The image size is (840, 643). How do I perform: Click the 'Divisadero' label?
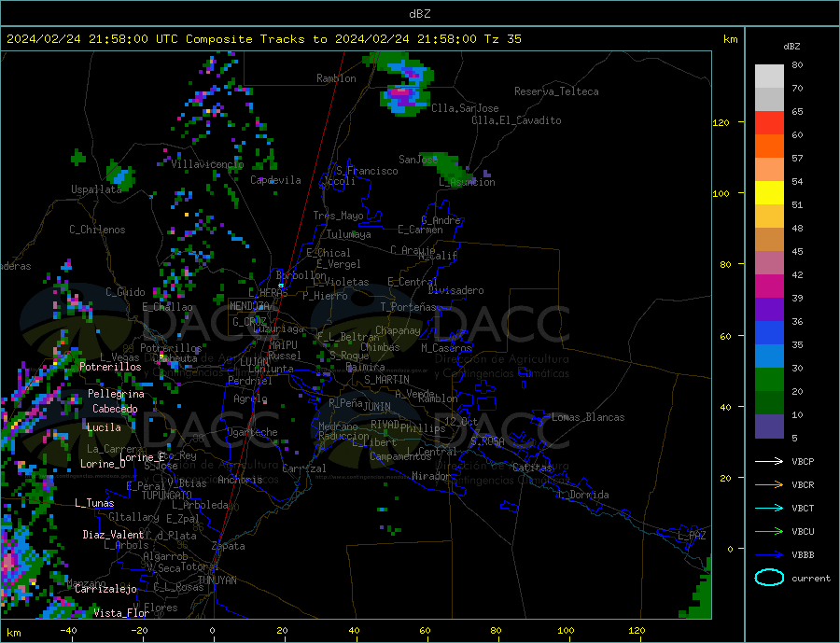tap(455, 290)
